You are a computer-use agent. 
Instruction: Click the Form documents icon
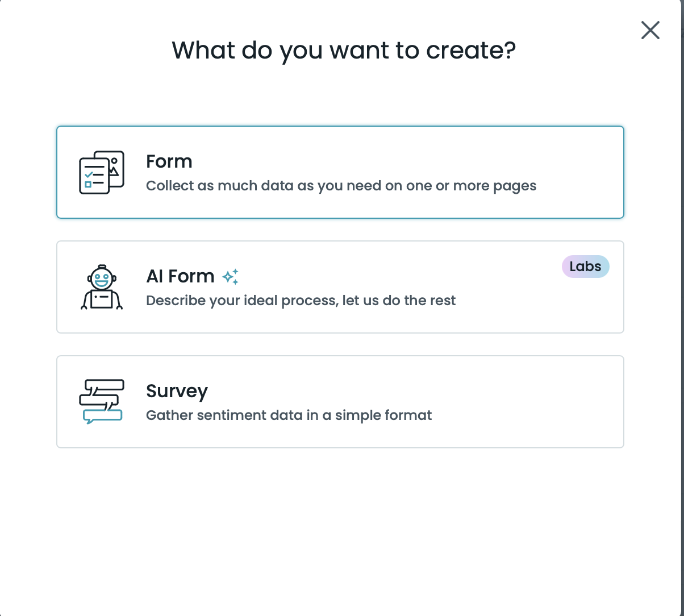click(101, 172)
